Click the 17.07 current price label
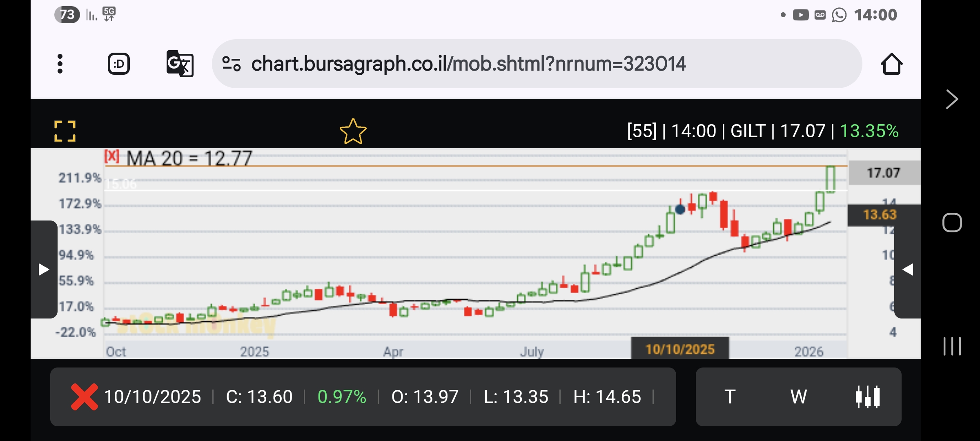This screenshot has width=980, height=441. (x=884, y=173)
